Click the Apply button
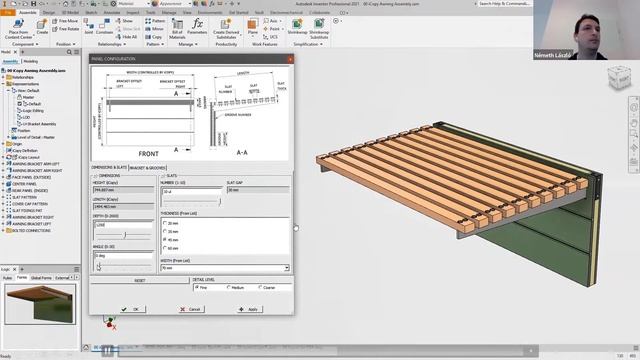The image size is (640, 360). click(x=249, y=309)
